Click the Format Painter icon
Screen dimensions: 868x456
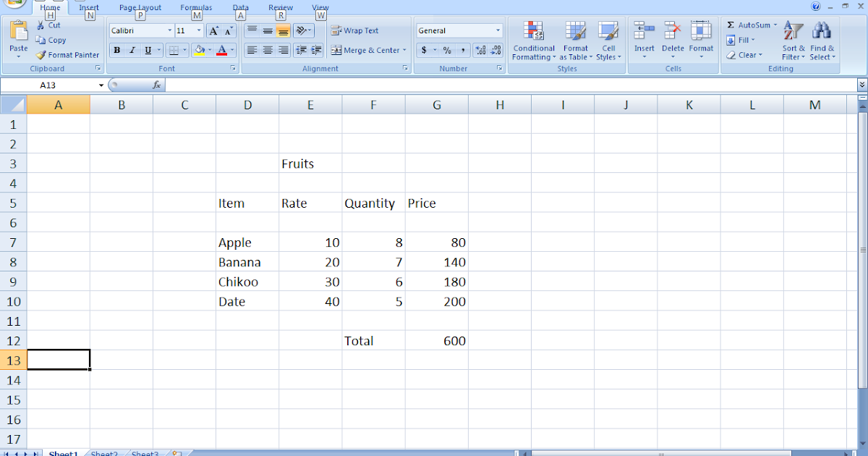41,55
